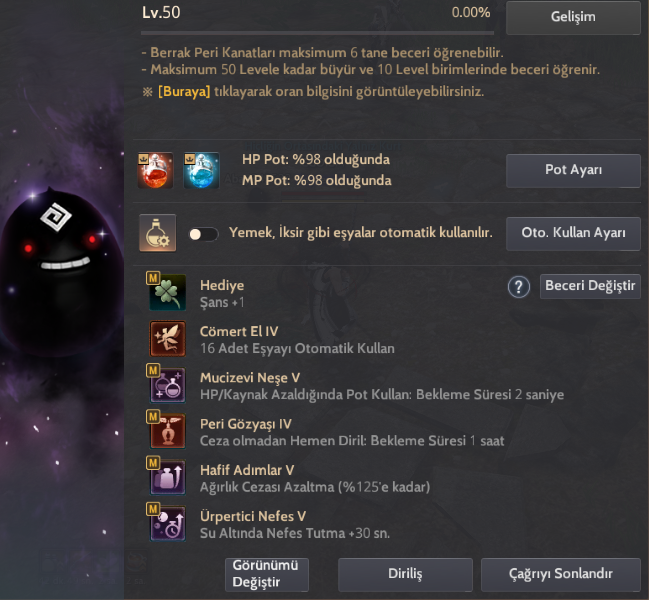Image resolution: width=650 pixels, height=603 pixels.
Task: Open the [Buraya] rate information link
Action: [184, 91]
